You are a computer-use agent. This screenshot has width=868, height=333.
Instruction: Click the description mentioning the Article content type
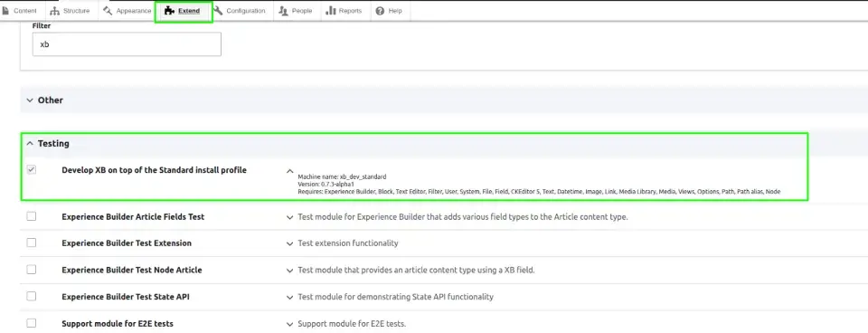click(463, 216)
